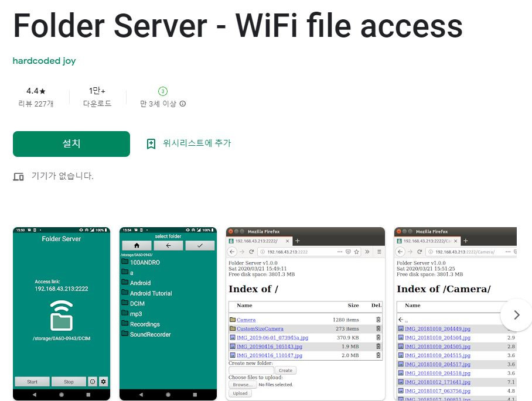532x401 pixels.
Task: Open developer page hardcoded joy
Action: 44,61
